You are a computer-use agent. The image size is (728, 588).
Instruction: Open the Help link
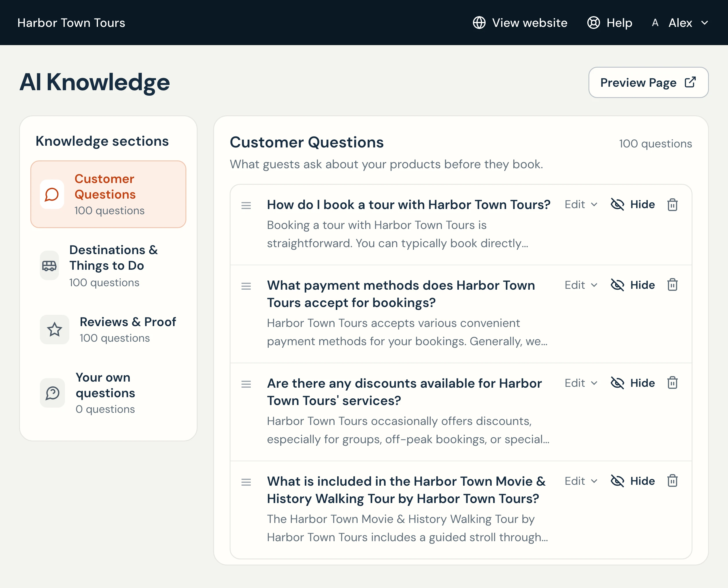(x=610, y=23)
